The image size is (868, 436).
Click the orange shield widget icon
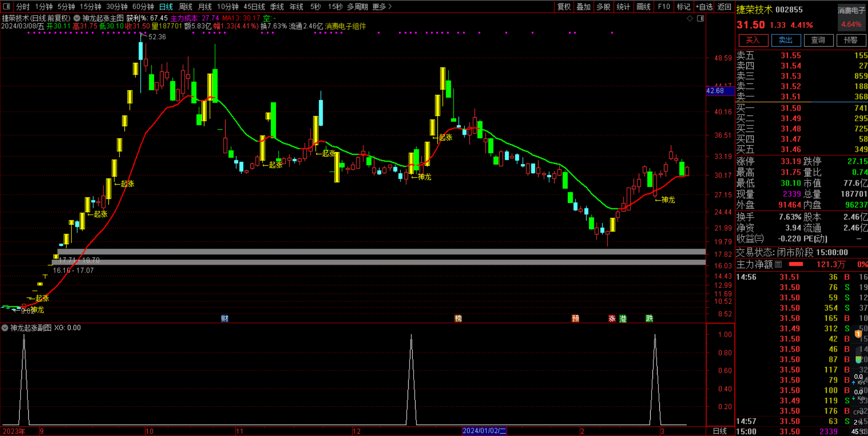click(858, 334)
